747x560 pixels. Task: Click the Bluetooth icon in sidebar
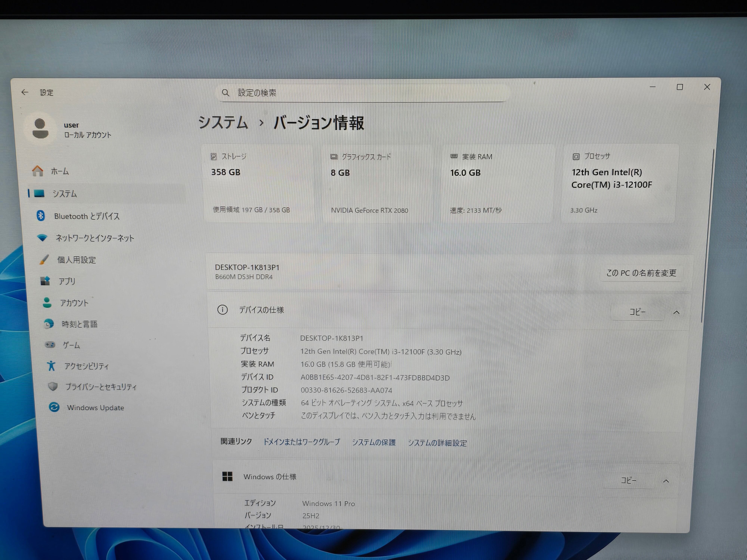41,216
